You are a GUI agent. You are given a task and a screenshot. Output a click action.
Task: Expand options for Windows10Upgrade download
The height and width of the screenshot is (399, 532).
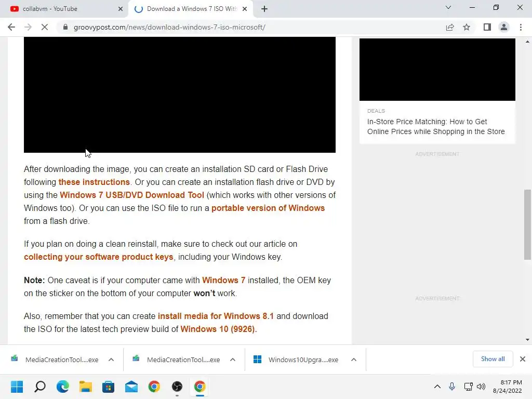[x=353, y=360]
